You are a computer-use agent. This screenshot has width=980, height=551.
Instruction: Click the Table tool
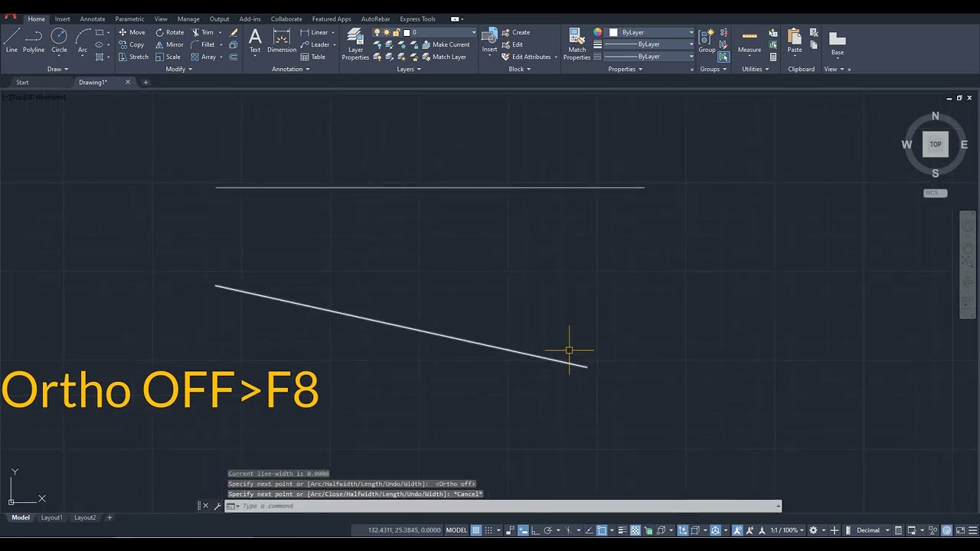click(x=313, y=57)
